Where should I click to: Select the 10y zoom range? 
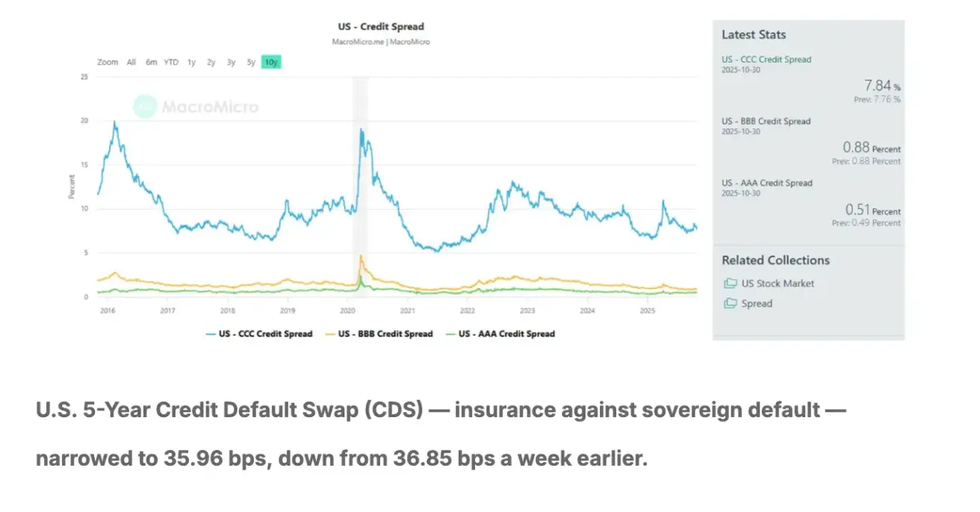[x=270, y=63]
